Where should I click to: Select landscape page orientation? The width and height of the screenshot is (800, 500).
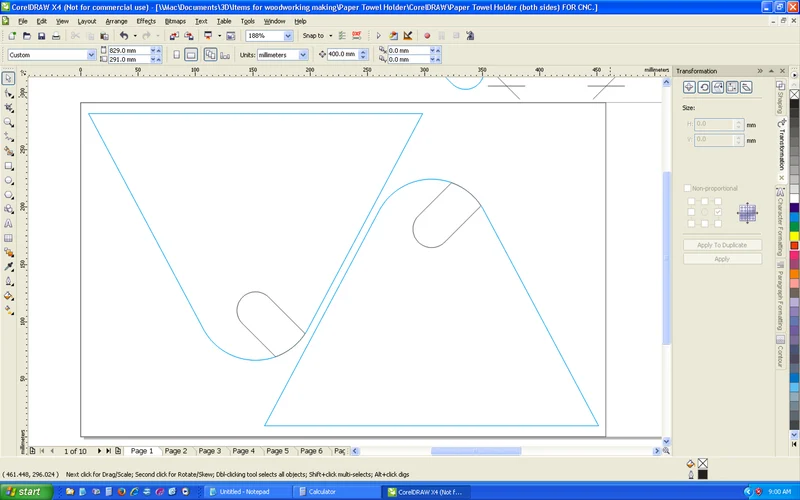[x=191, y=55]
